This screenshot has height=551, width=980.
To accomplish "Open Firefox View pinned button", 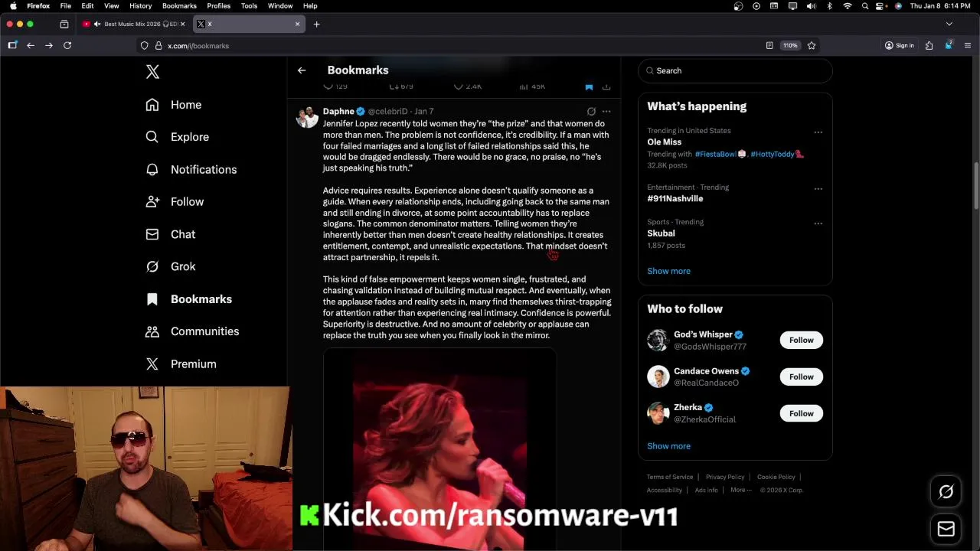I will click(x=64, y=24).
